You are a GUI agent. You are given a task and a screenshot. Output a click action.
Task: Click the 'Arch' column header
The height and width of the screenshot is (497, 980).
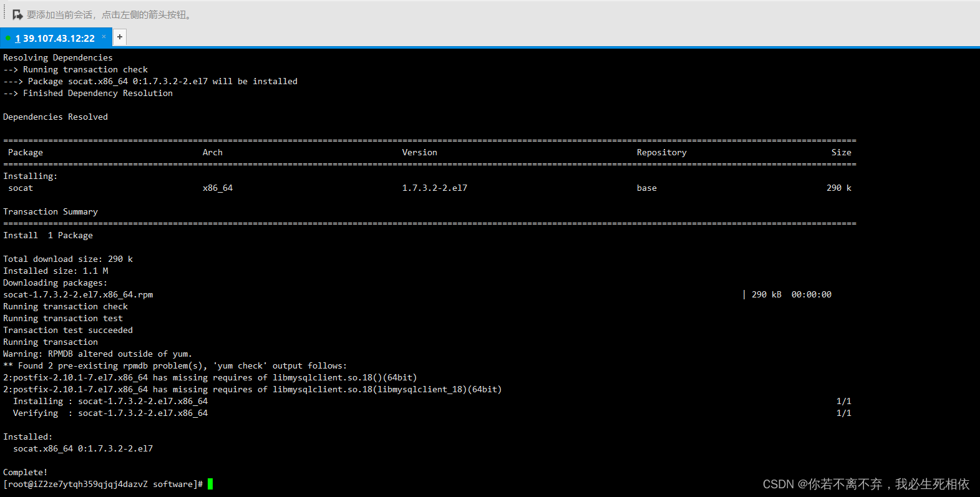[x=213, y=152]
